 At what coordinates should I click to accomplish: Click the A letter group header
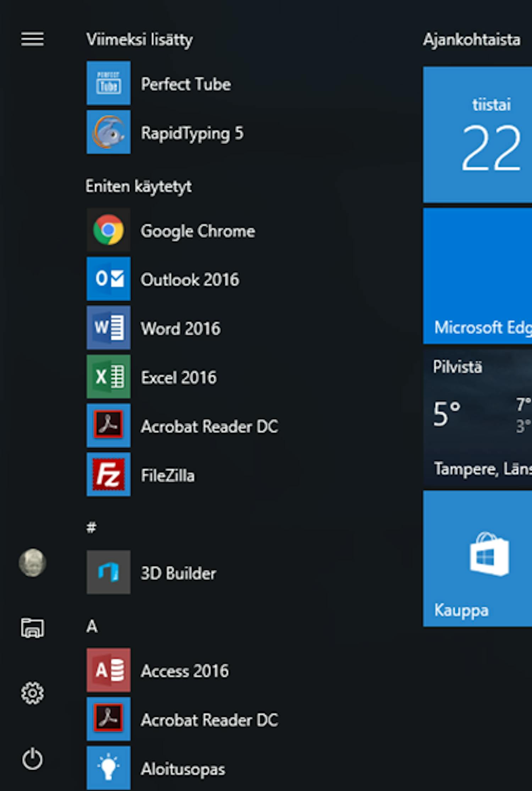click(x=92, y=626)
